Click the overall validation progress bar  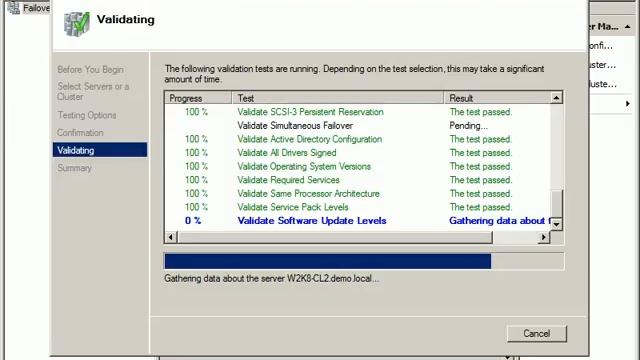coord(364,261)
